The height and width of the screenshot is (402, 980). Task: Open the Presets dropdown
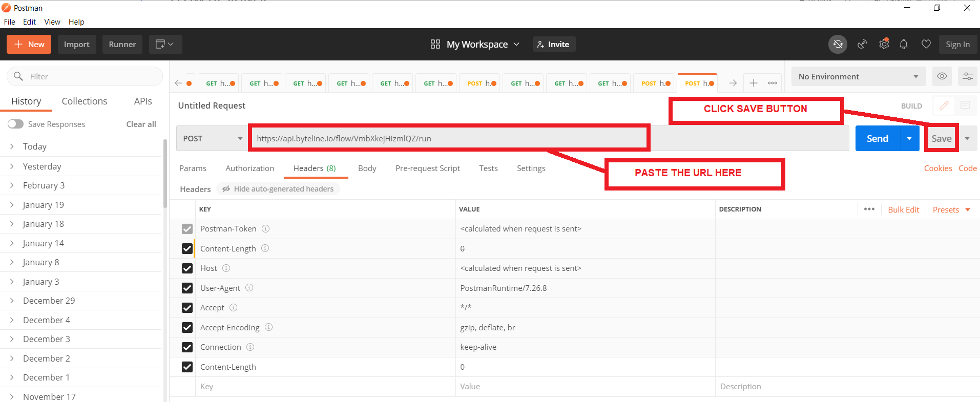951,209
